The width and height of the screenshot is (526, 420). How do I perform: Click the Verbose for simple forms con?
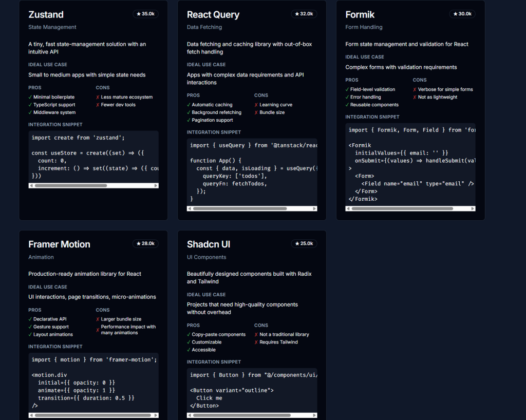443,89
